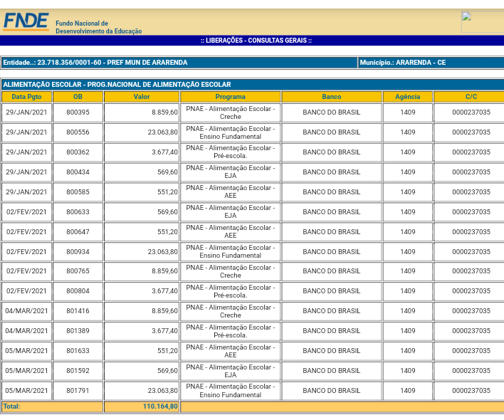Click the Total: label
The height and width of the screenshot is (420, 504).
pyautogui.click(x=11, y=406)
